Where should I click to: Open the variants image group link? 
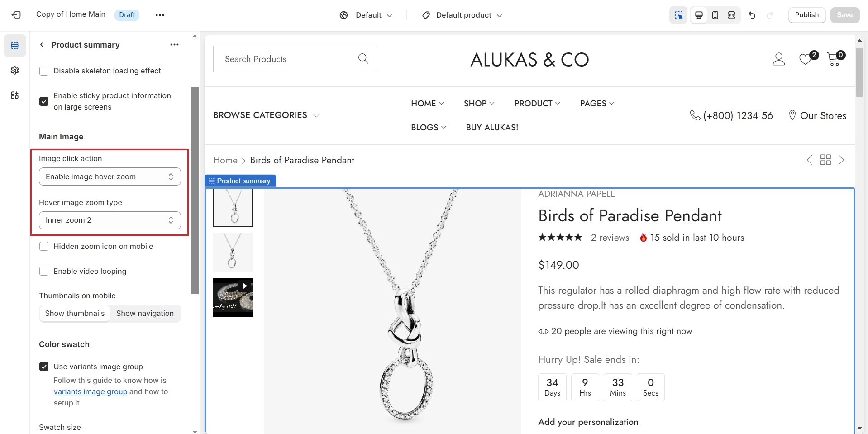pyautogui.click(x=91, y=392)
